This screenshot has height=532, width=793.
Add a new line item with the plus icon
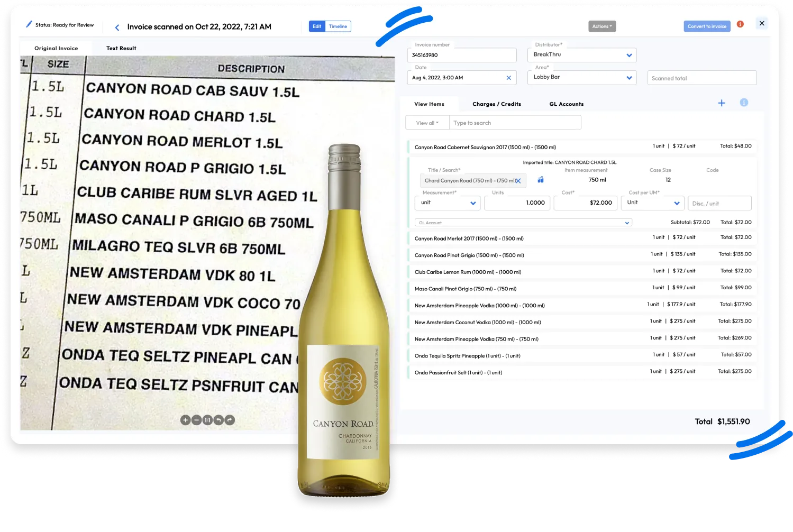point(722,103)
